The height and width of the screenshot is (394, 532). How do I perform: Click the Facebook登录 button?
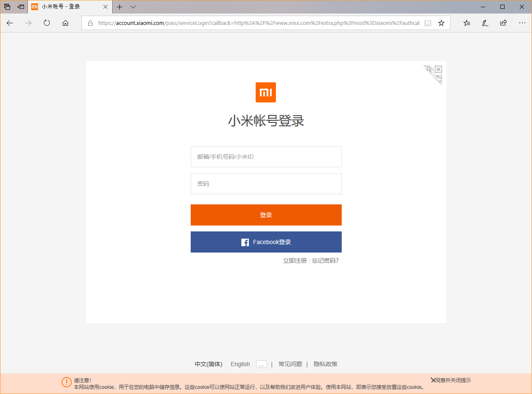coord(266,242)
